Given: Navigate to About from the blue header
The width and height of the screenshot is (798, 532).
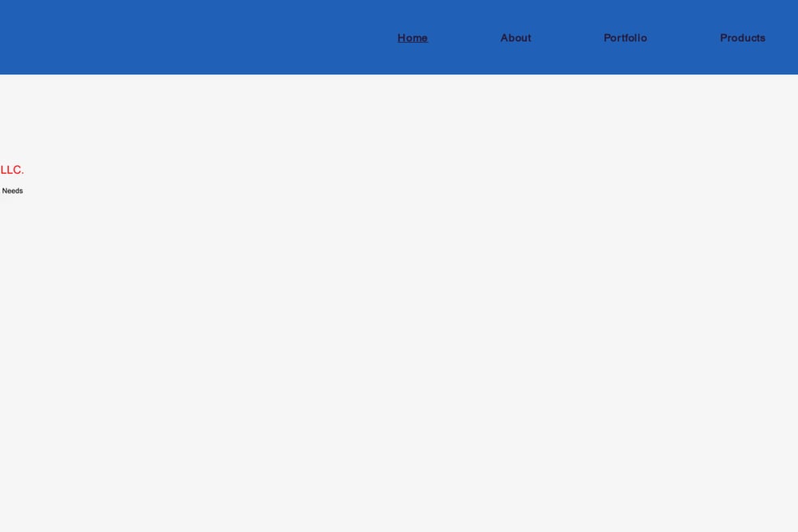Looking at the screenshot, I should pos(516,38).
